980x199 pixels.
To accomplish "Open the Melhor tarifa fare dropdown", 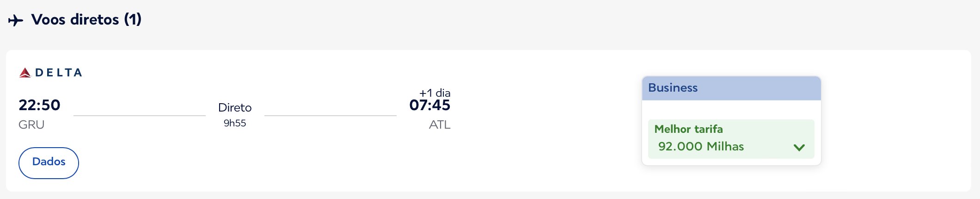I will pyautogui.click(x=731, y=139).
